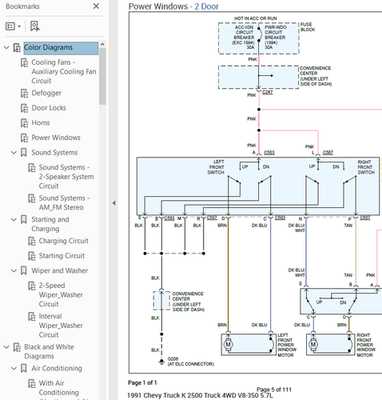Click the right front power window motor symbol

[x=313, y=345]
